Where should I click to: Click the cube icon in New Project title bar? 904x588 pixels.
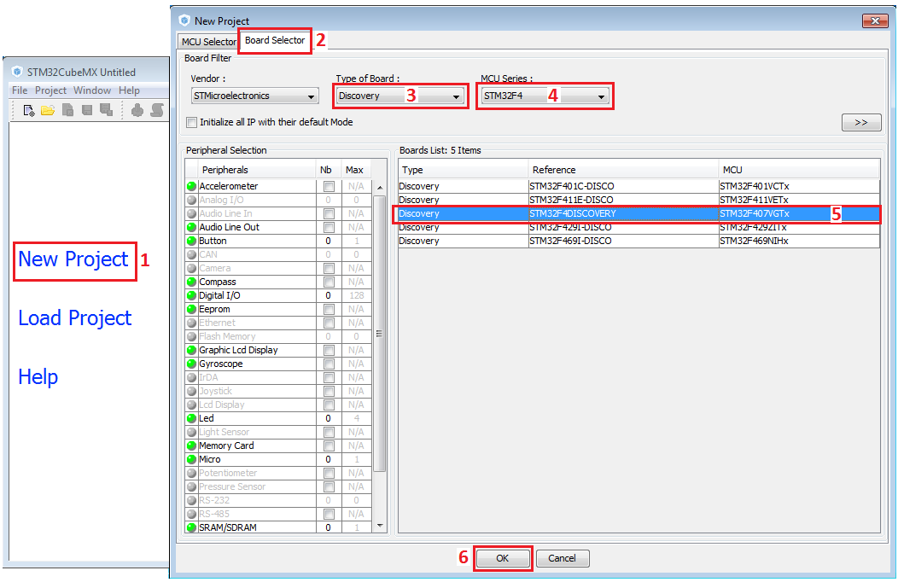pyautogui.click(x=184, y=20)
